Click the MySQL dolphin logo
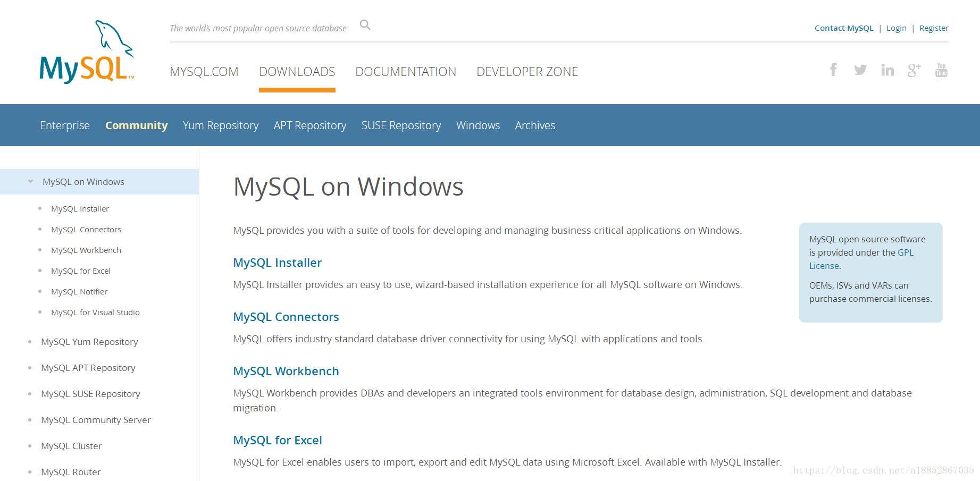 (87, 52)
